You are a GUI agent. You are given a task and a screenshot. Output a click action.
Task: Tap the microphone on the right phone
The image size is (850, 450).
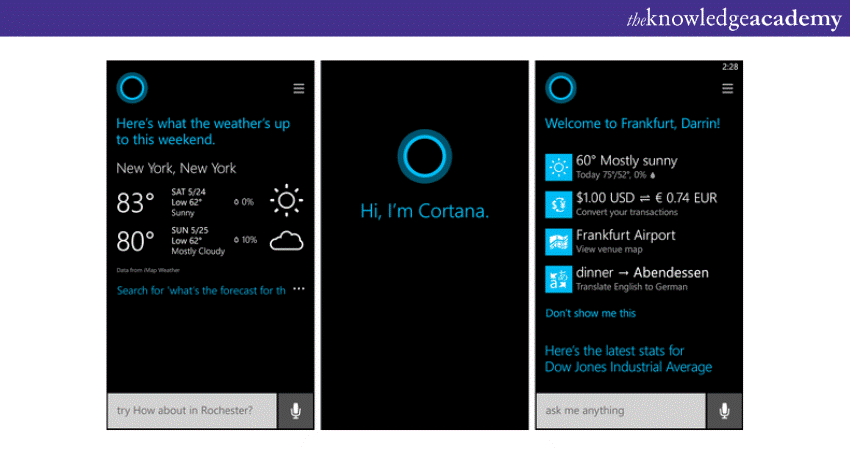tap(724, 410)
